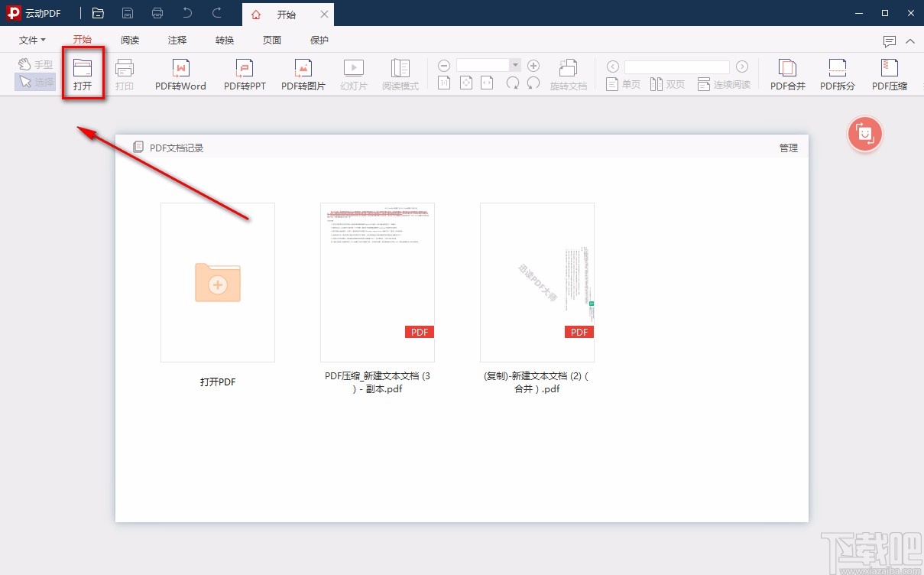The width and height of the screenshot is (924, 575).
Task: Click the page number input field
Action: tap(677, 67)
